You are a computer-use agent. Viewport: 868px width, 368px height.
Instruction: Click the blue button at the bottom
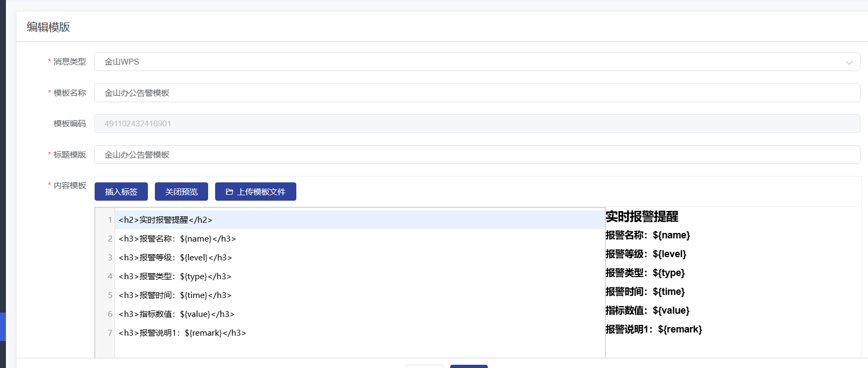click(468, 366)
